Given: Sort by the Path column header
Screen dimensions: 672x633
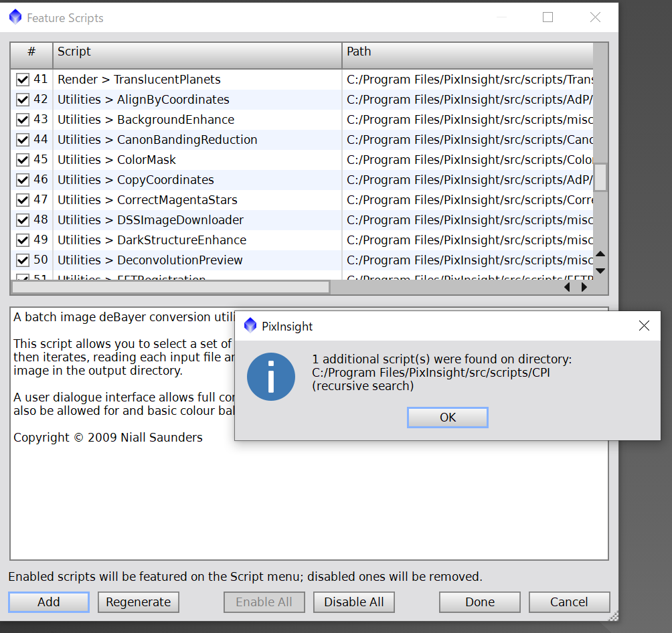Looking at the screenshot, I should (468, 56).
